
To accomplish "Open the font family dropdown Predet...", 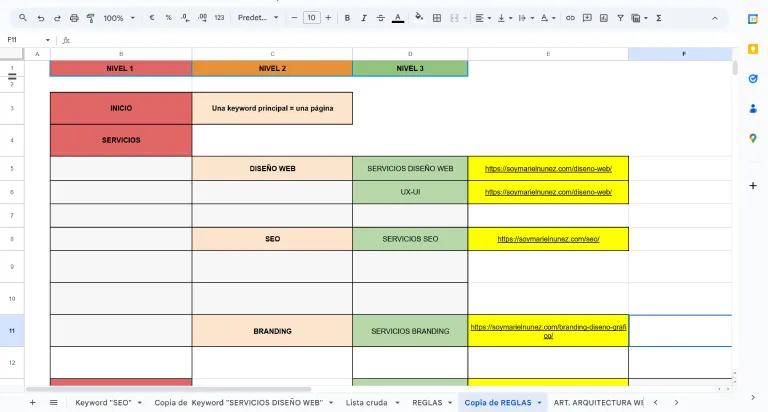I will [258, 18].
